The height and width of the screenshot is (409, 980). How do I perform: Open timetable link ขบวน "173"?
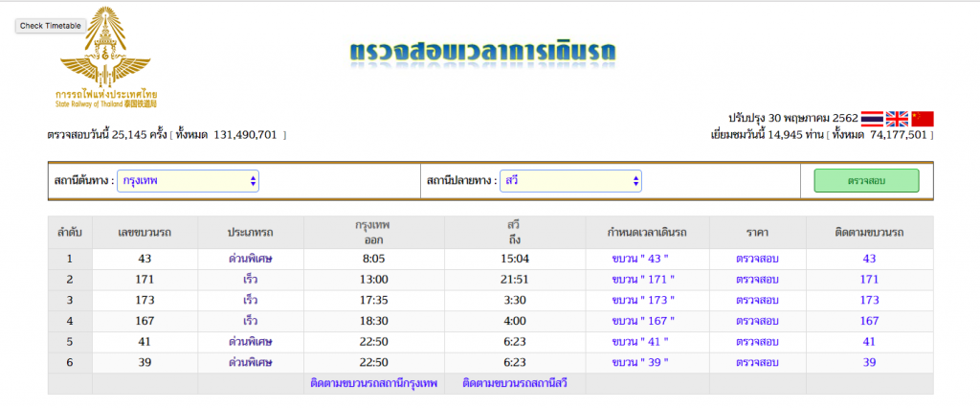(x=643, y=301)
